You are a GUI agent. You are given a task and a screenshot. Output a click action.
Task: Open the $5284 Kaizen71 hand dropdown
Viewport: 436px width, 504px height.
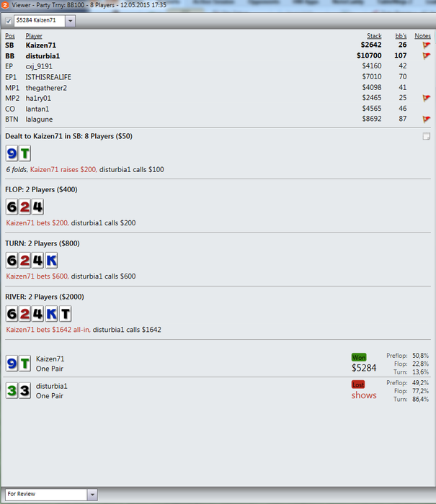click(70, 21)
